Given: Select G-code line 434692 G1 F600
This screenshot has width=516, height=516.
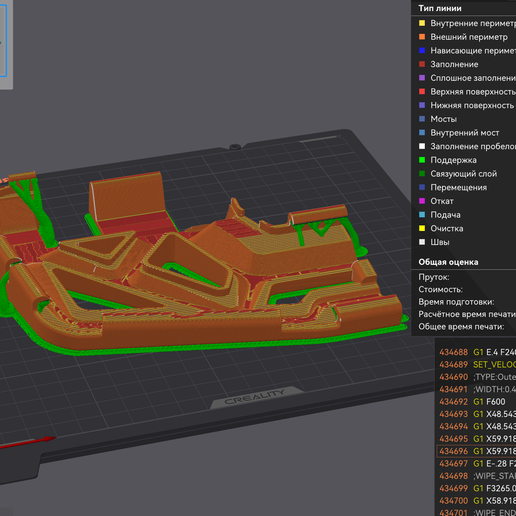Looking at the screenshot, I should [x=476, y=401].
